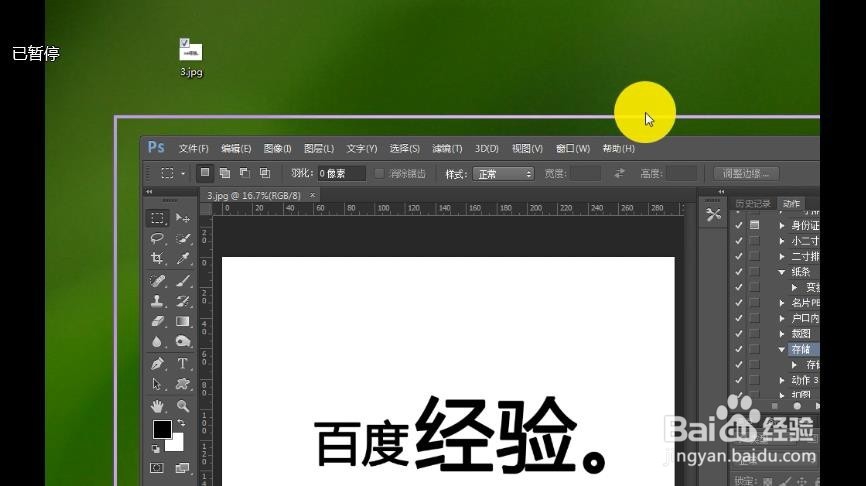Screen dimensions: 866x486
Task: Select the Gradient tool
Action: [182, 321]
